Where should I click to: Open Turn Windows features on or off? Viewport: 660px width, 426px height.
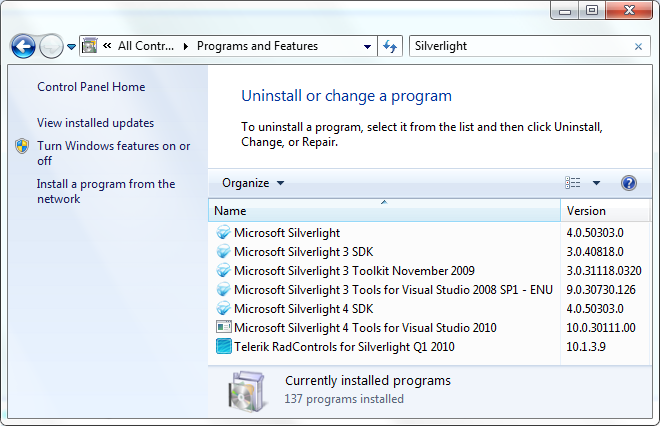113,153
